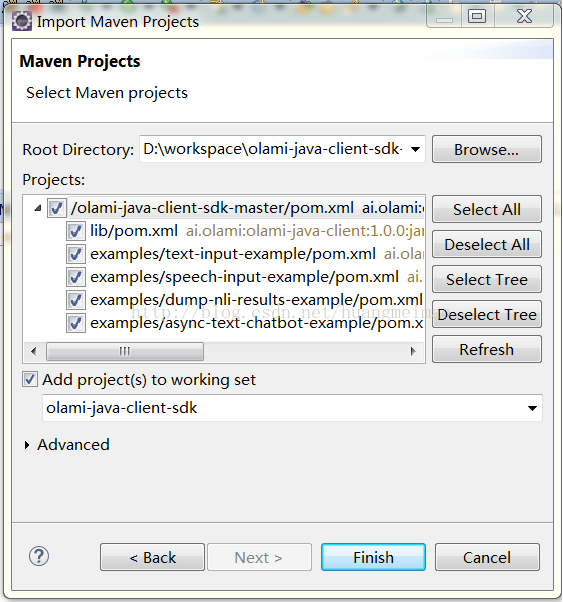Click Deselect All button
563x602 pixels.
tap(487, 244)
